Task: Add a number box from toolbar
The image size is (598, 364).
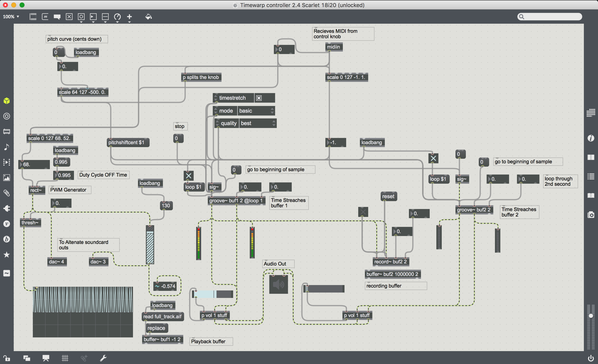Action: (93, 17)
